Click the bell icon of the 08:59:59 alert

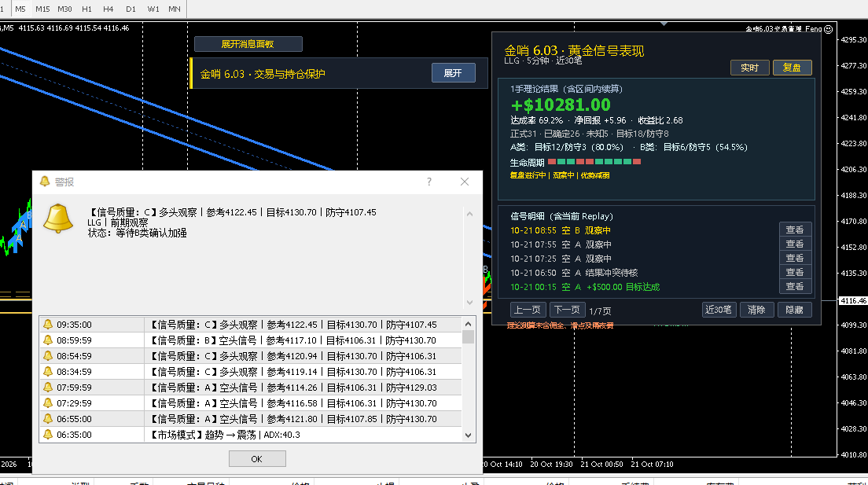(48, 340)
